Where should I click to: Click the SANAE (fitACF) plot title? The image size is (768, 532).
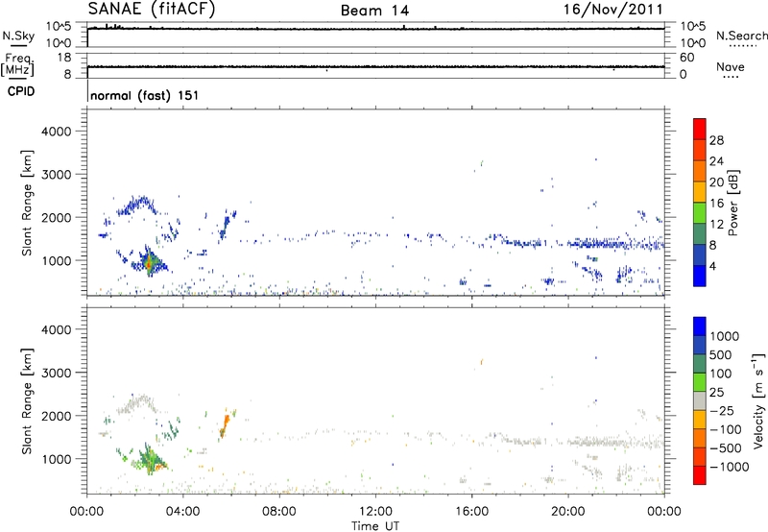click(x=152, y=9)
